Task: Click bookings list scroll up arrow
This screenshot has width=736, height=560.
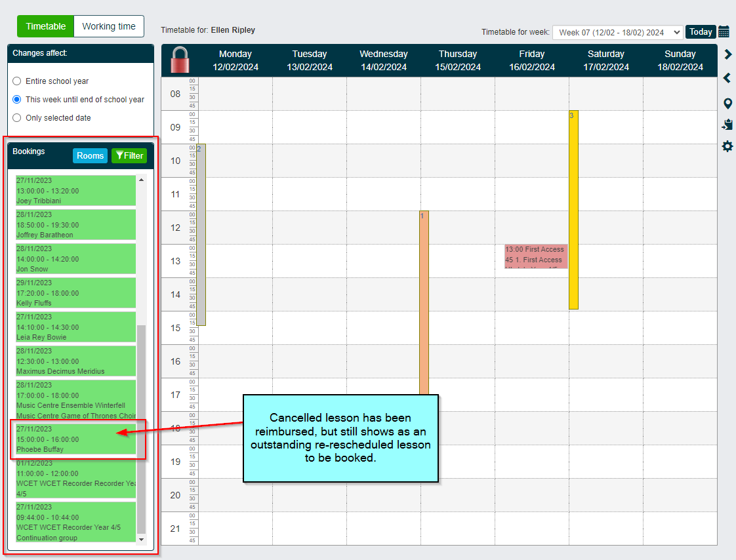Action: (x=141, y=180)
